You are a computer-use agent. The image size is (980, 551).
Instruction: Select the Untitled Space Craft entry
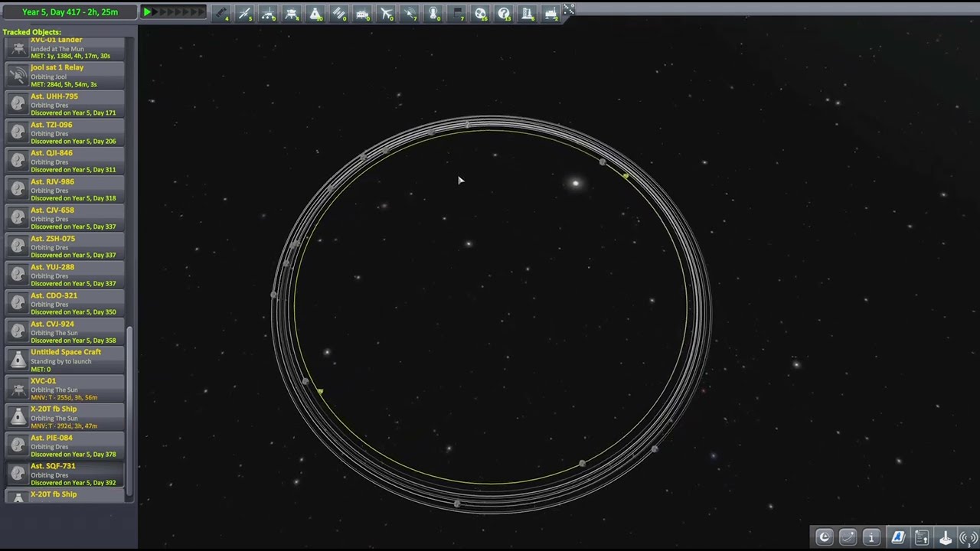[x=65, y=360]
